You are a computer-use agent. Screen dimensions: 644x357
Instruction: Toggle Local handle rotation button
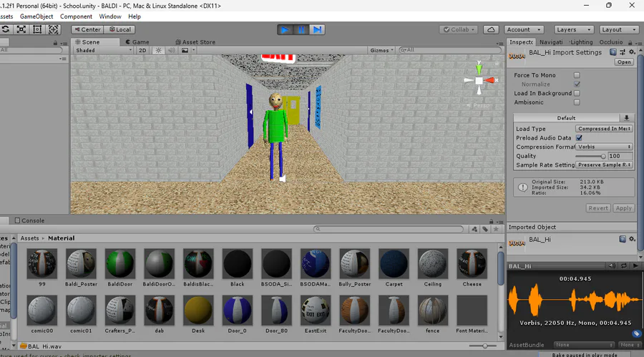120,29
